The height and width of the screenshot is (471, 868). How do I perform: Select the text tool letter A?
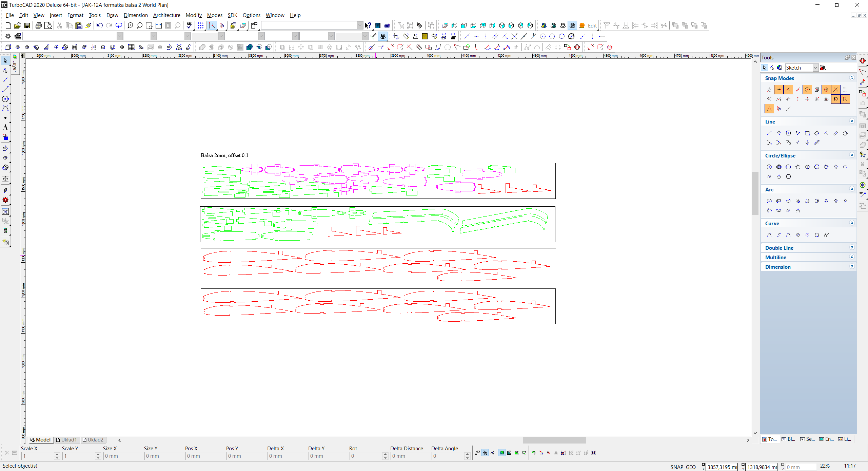pos(5,128)
